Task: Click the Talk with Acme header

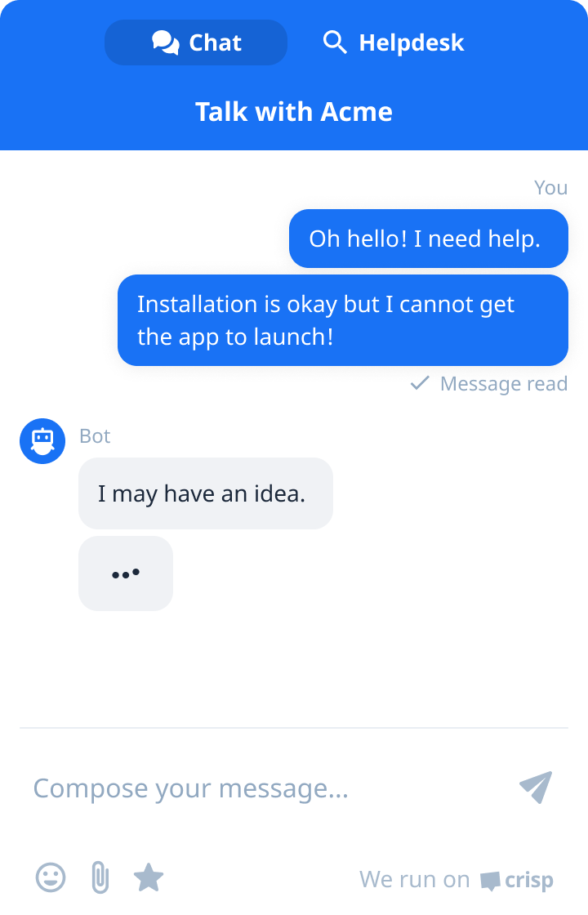Action: (x=294, y=112)
